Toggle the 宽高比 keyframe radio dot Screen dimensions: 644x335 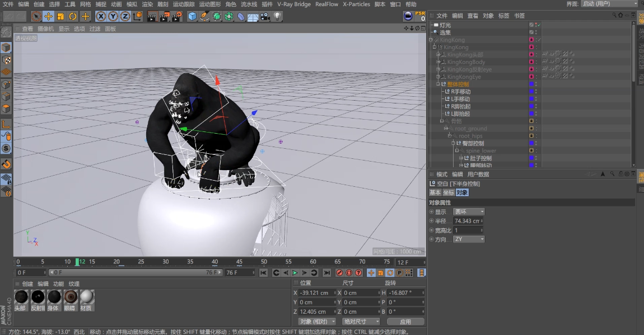431,230
